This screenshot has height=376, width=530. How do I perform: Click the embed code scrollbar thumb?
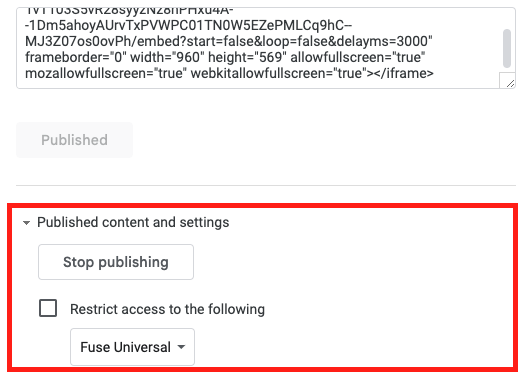coord(507,48)
